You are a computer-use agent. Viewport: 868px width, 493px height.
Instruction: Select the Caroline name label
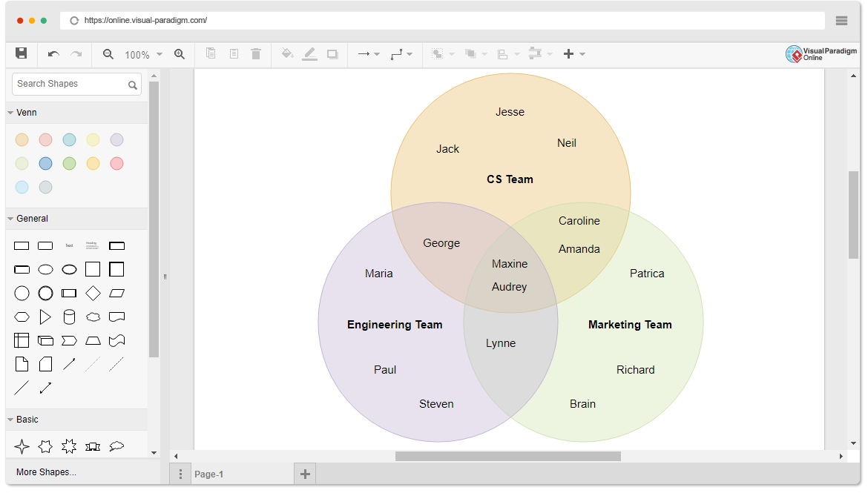point(579,221)
